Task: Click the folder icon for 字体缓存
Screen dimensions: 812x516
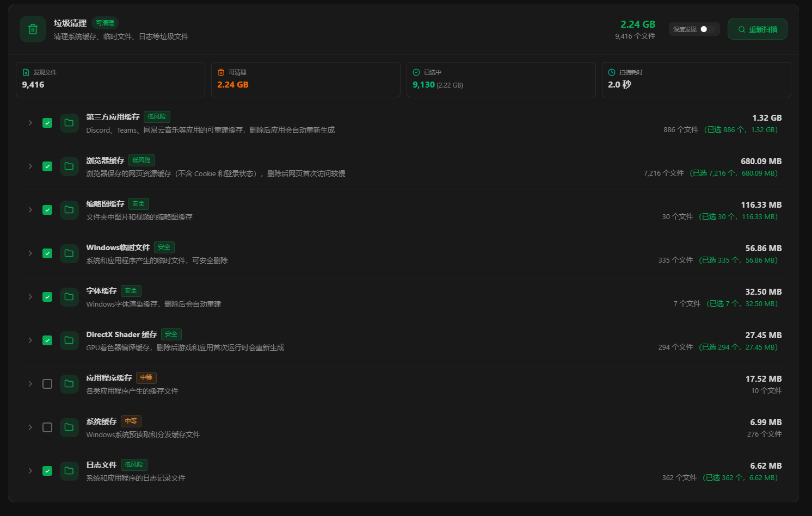Action: tap(69, 297)
